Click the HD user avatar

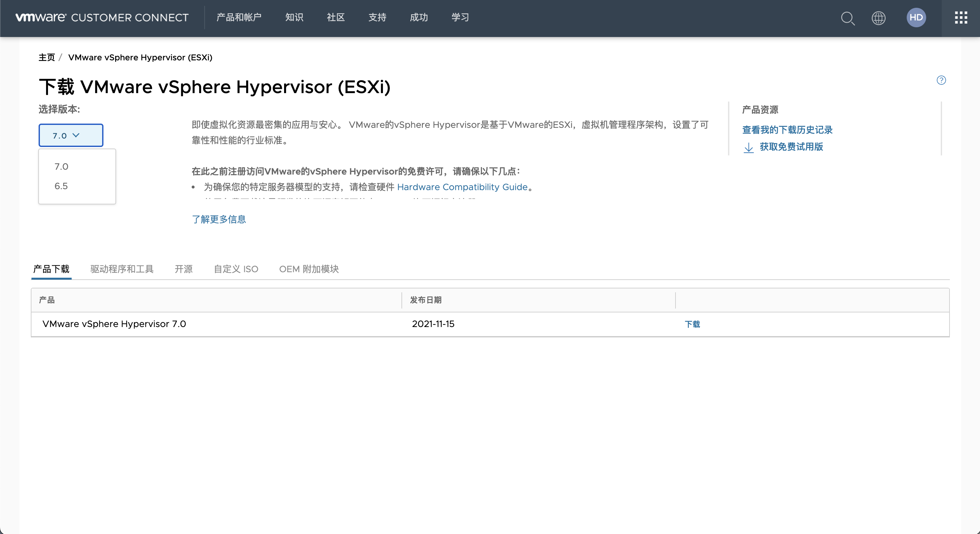(x=916, y=18)
